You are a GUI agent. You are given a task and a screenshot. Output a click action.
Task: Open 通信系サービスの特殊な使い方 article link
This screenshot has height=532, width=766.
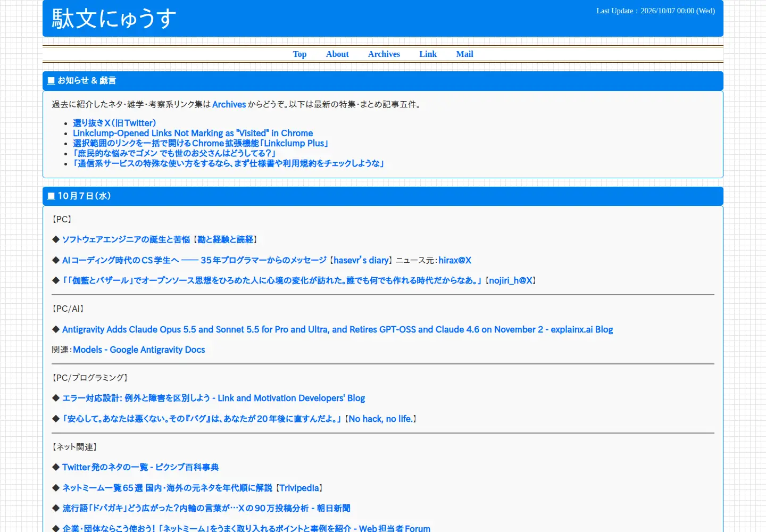229,163
